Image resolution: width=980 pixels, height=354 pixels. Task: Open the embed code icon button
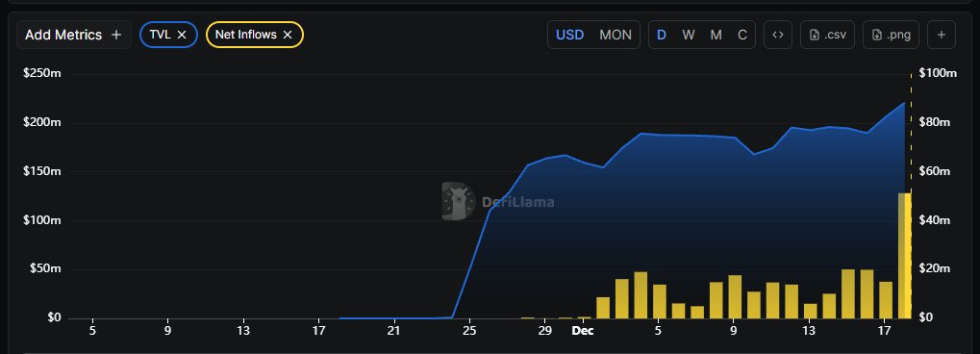[x=777, y=35]
